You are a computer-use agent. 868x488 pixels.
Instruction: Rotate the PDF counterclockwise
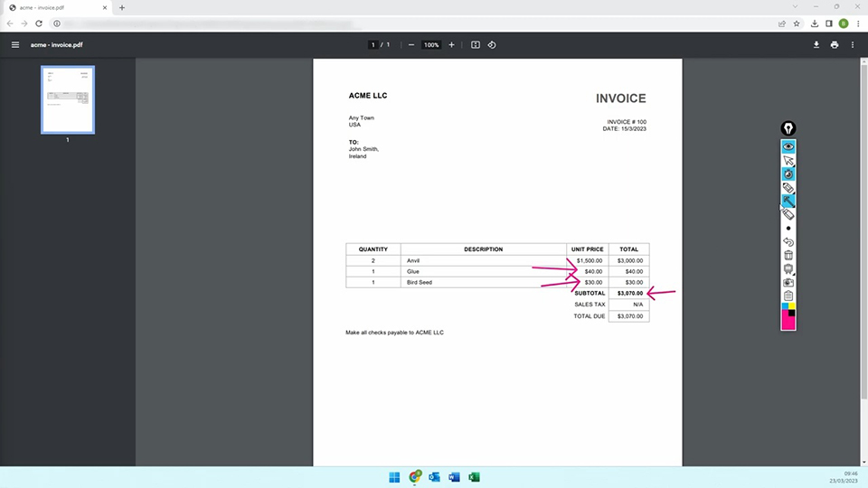click(492, 45)
